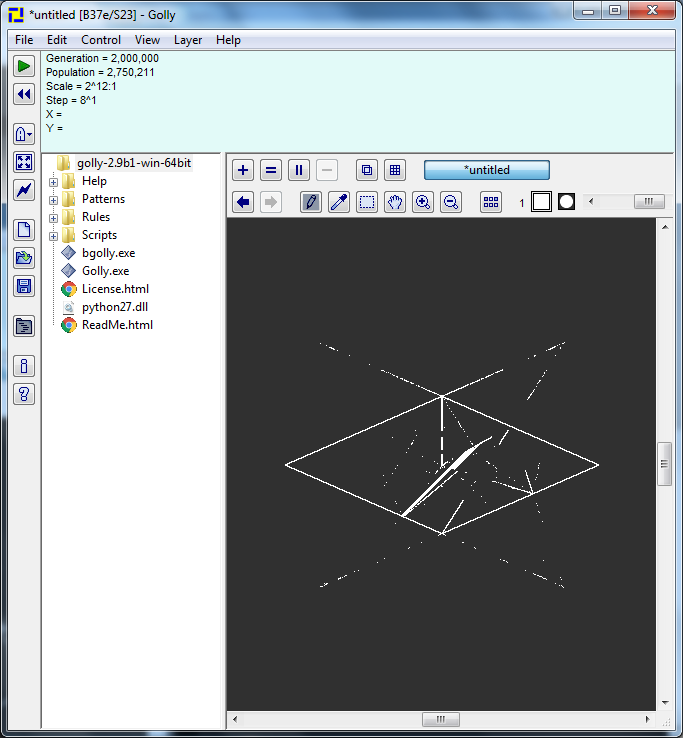Start generating with the green play button
Viewport: 683px width, 738px height.
pos(24,66)
